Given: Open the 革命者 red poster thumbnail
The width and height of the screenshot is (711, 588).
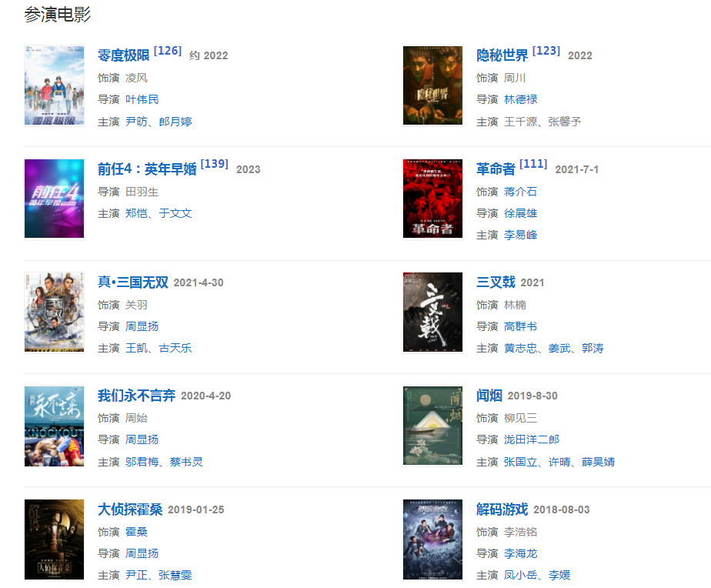Looking at the screenshot, I should coord(432,199).
